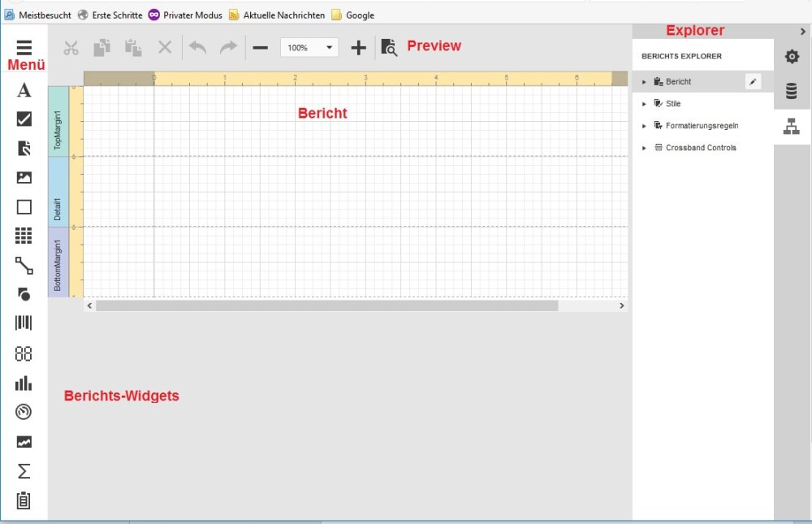812x524 pixels.
Task: Expand the Crossband Controls node
Action: pyautogui.click(x=644, y=148)
